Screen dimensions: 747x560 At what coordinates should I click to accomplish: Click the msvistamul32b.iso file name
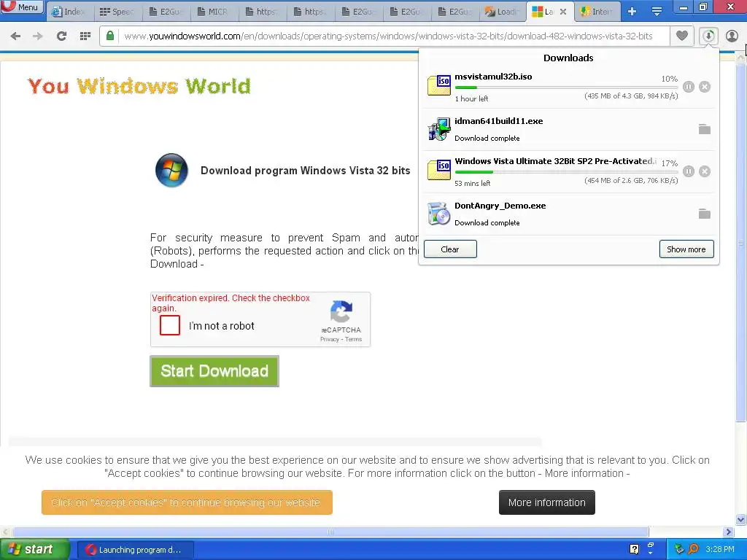pos(493,77)
